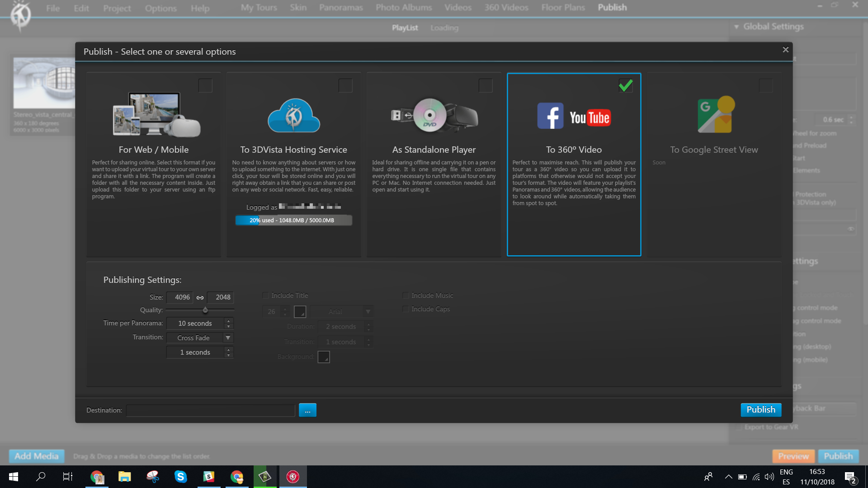868x488 pixels.
Task: Check battery status in tray
Action: [x=742, y=477]
